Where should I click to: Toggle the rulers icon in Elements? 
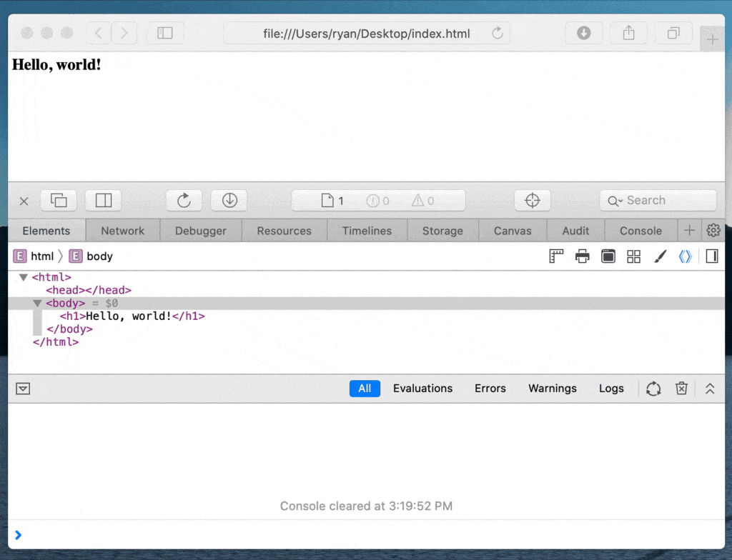(556, 256)
